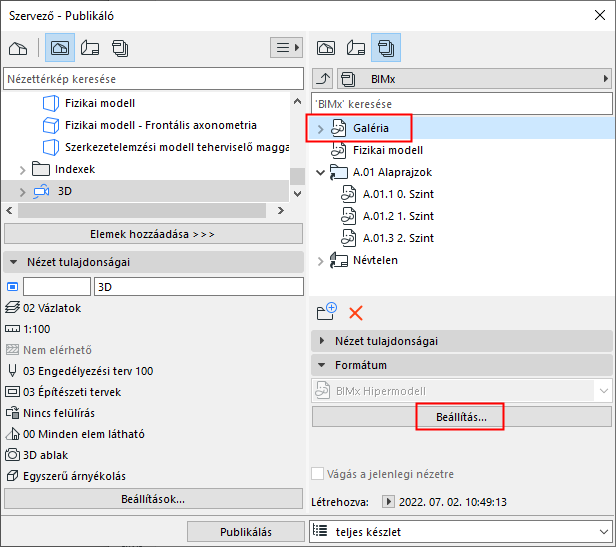Expand the Névtelen folder

(320, 261)
